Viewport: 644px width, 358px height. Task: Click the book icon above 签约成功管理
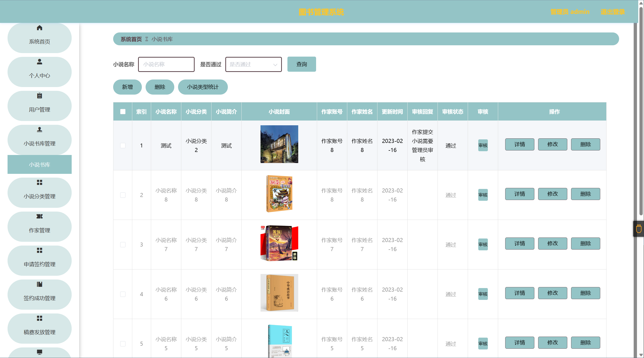point(39,284)
